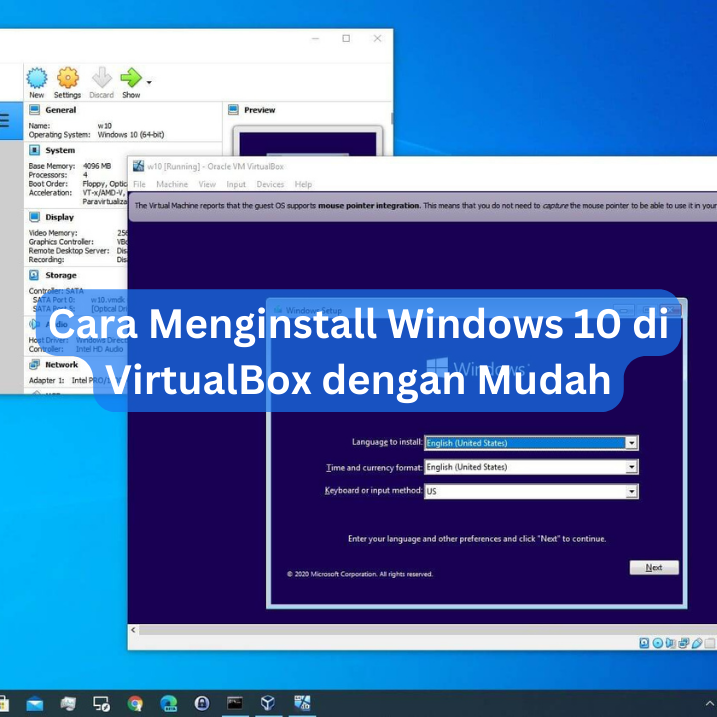The image size is (717, 717).
Task: Click the 'Video Memory:' label
Action: point(53,233)
